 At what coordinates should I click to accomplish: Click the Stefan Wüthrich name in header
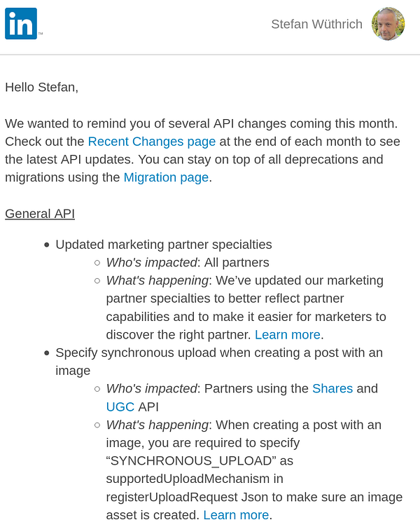pyautogui.click(x=316, y=25)
